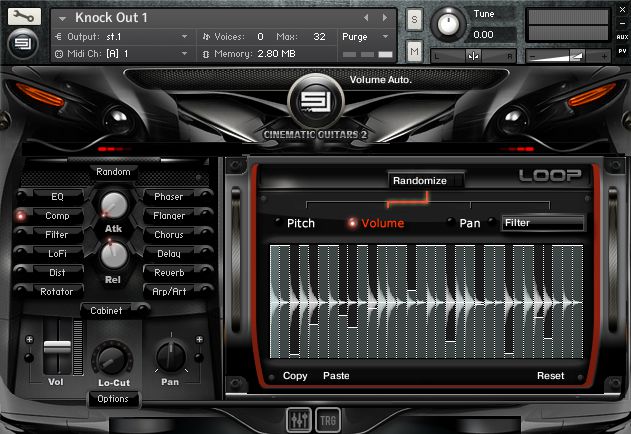Click the plus button on header volume
The image size is (631, 434).
tap(604, 56)
